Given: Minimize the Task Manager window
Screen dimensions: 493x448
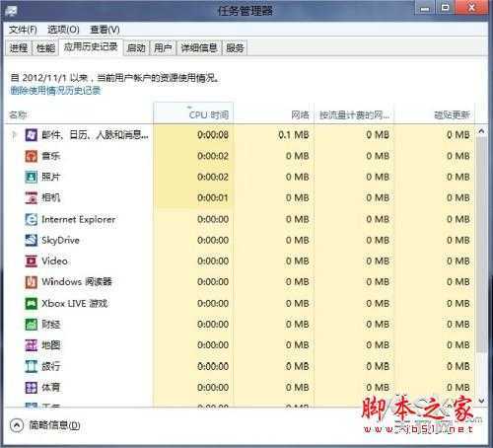Looking at the screenshot, I should [425, 9].
